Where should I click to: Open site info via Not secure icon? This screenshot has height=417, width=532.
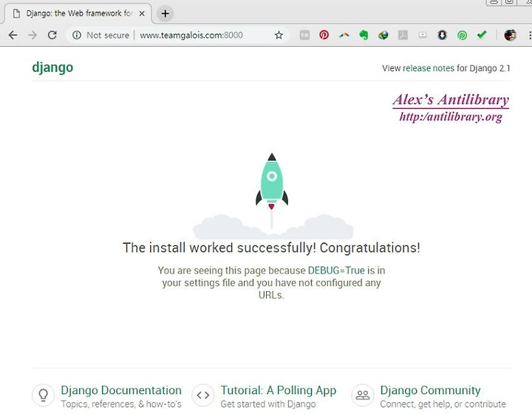pyautogui.click(x=77, y=35)
